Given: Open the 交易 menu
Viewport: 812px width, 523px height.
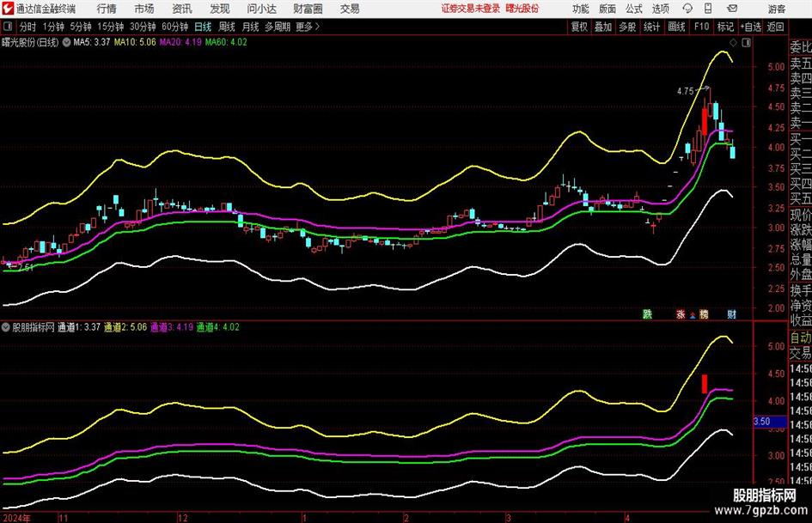Looking at the screenshot, I should tap(350, 9).
